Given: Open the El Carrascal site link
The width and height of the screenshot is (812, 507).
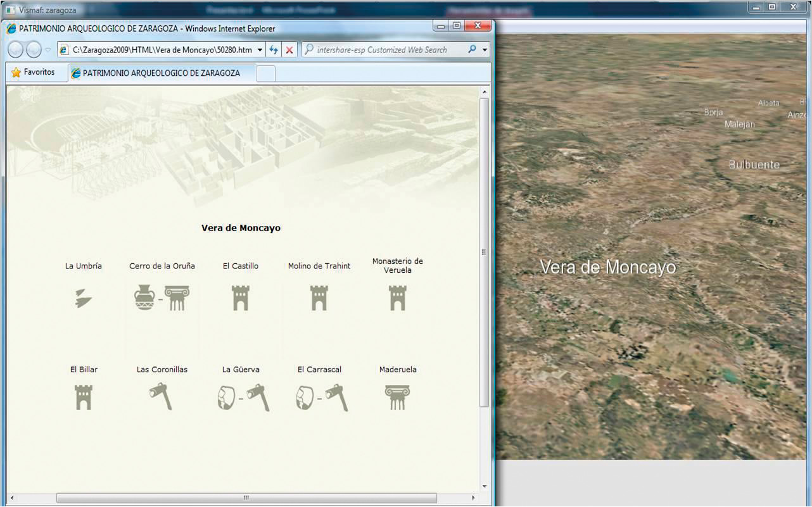Looking at the screenshot, I should pyautogui.click(x=319, y=370).
